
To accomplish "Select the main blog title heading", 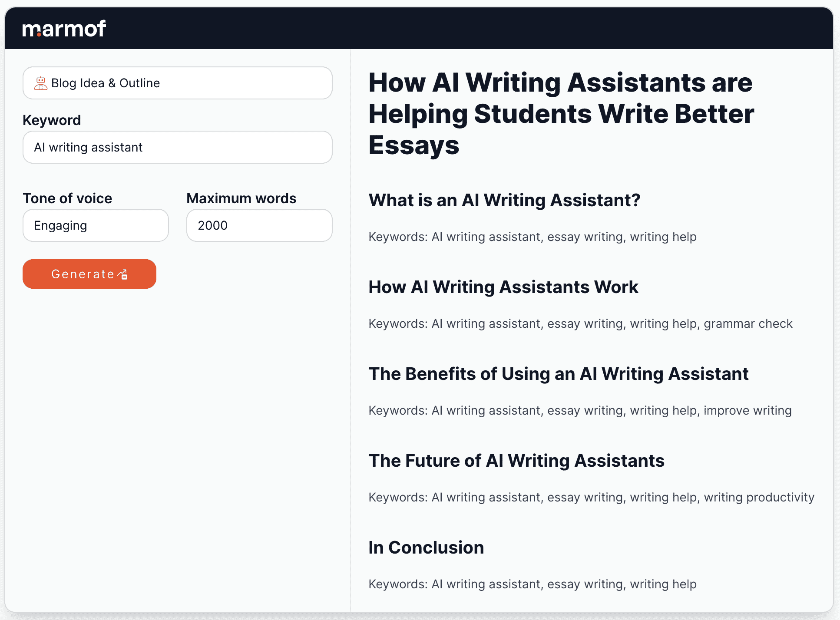I will point(561,113).
